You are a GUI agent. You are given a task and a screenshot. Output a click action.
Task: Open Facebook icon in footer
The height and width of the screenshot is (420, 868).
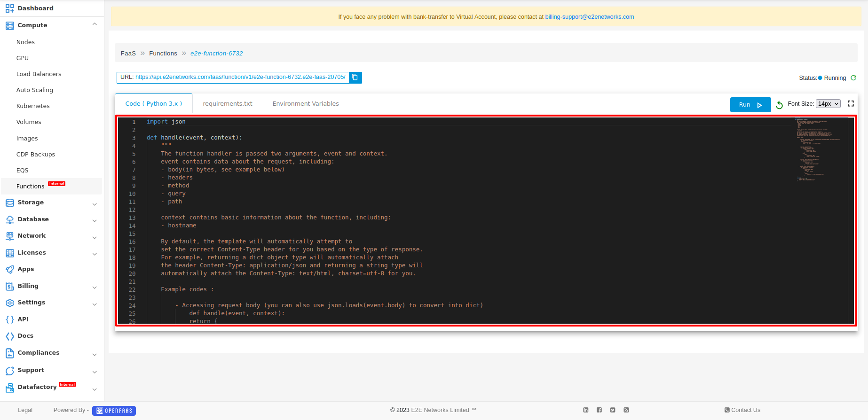(599, 410)
